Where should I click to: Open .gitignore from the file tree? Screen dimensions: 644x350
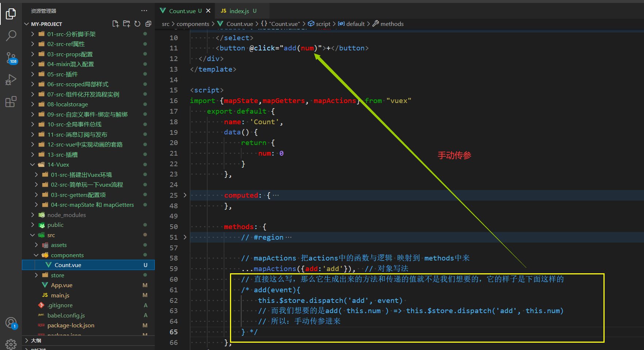click(88, 305)
